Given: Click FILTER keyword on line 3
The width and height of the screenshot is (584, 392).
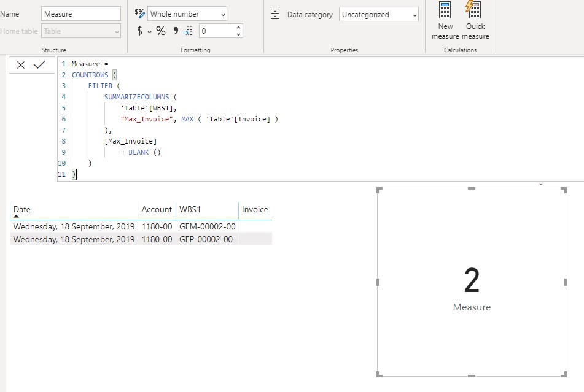Looking at the screenshot, I should (100, 86).
